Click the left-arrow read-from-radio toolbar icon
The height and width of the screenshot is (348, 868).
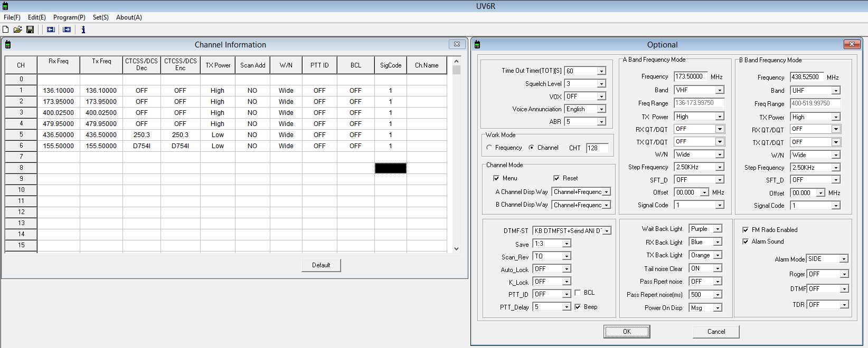[x=51, y=30]
